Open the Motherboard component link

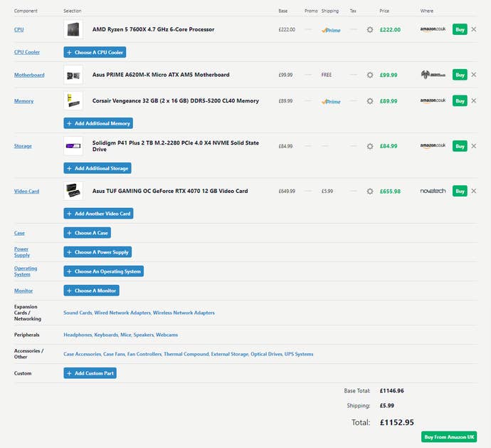point(29,75)
